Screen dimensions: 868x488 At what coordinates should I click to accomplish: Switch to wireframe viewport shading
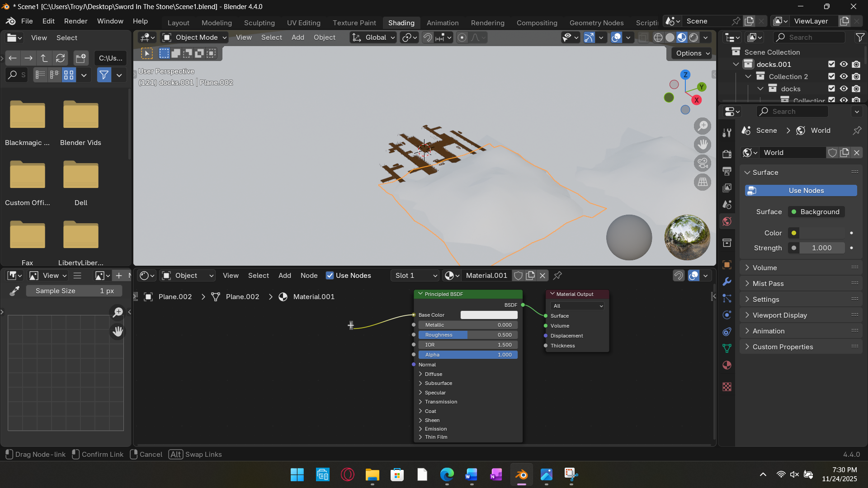[x=658, y=38]
